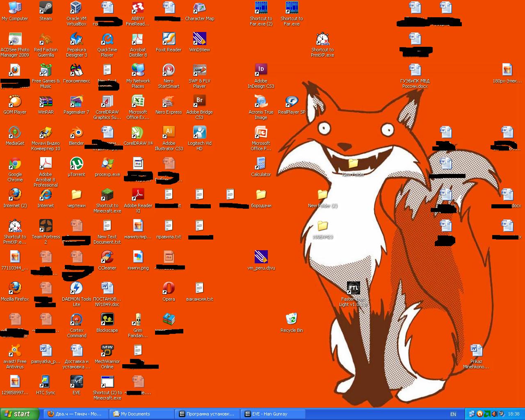525x420 pixels.
Task: Select the правила.txt file
Action: [x=169, y=230]
